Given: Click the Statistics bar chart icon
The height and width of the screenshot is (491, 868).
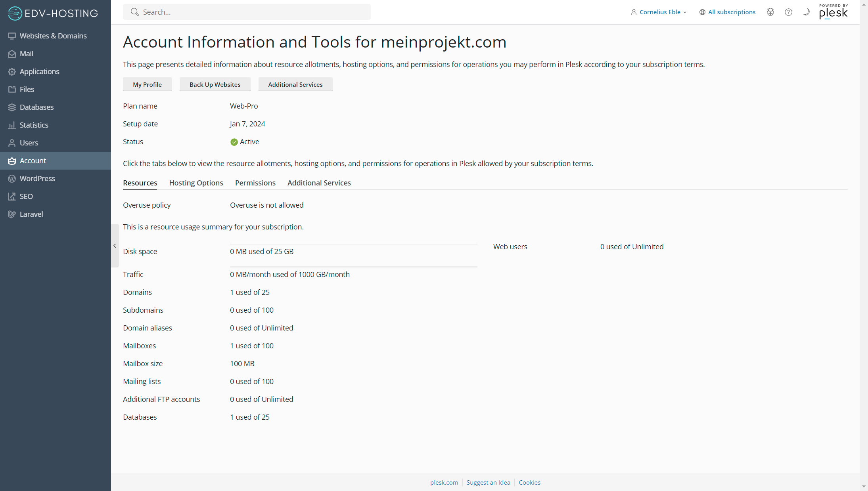Looking at the screenshot, I should point(12,125).
